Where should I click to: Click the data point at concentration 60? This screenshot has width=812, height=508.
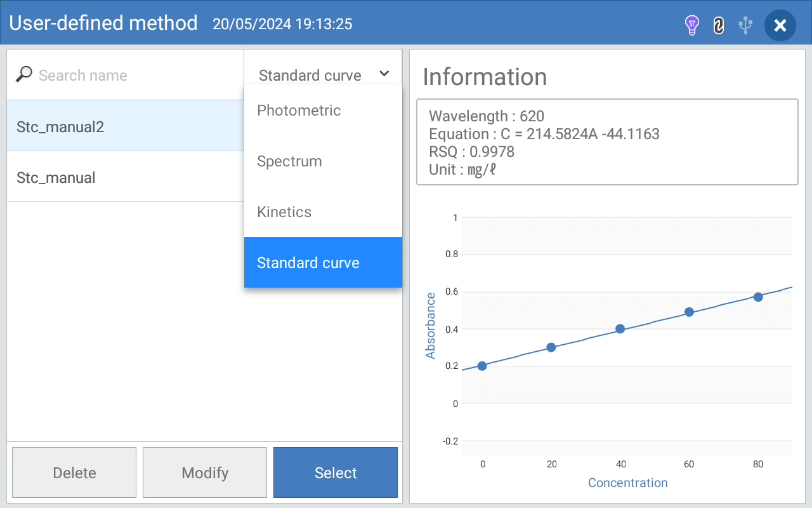tap(690, 312)
